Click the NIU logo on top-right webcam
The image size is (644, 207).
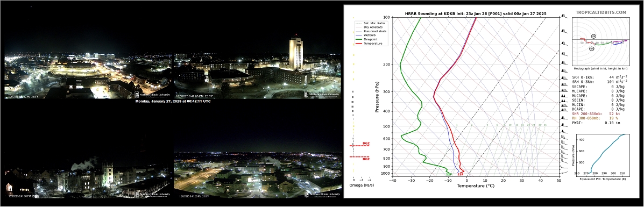coord(322,94)
